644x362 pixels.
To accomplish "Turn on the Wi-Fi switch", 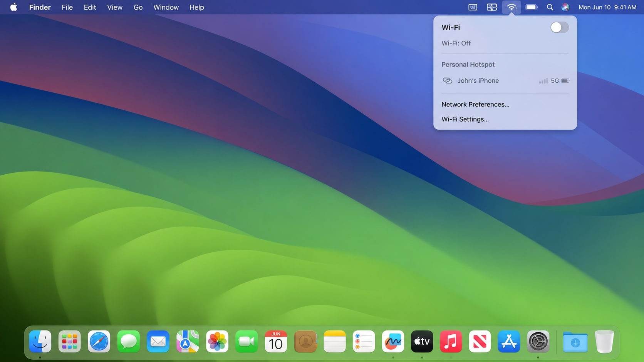I will (559, 27).
